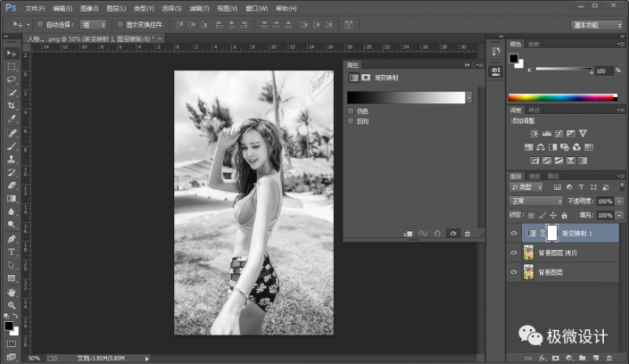
Task: Open the 文件(F) menu
Action: pos(35,8)
